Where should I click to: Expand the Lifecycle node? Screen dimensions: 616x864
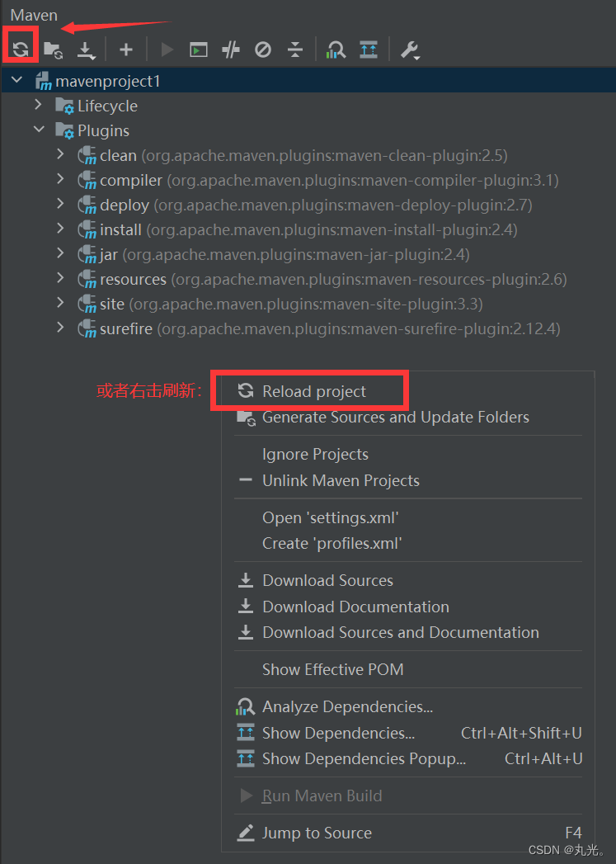coord(38,104)
